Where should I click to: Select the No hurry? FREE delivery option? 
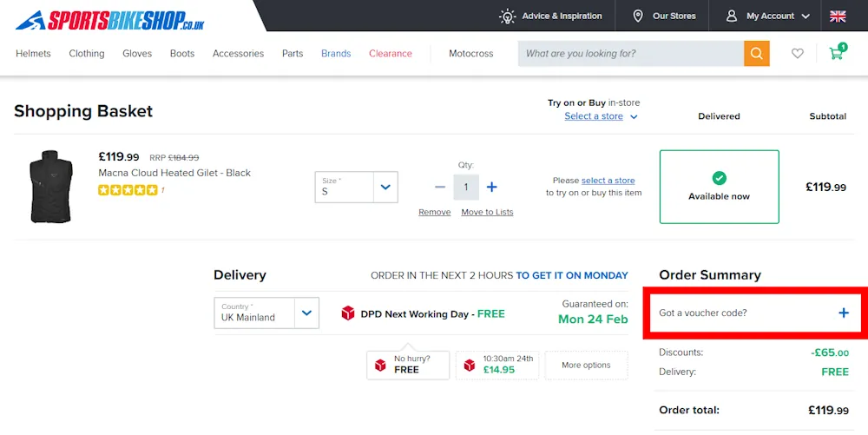click(x=408, y=366)
